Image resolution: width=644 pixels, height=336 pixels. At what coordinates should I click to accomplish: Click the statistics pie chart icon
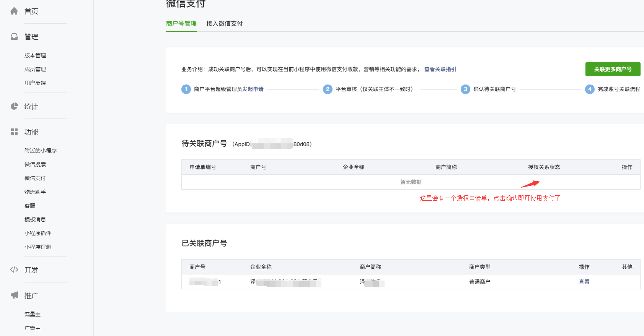14,106
